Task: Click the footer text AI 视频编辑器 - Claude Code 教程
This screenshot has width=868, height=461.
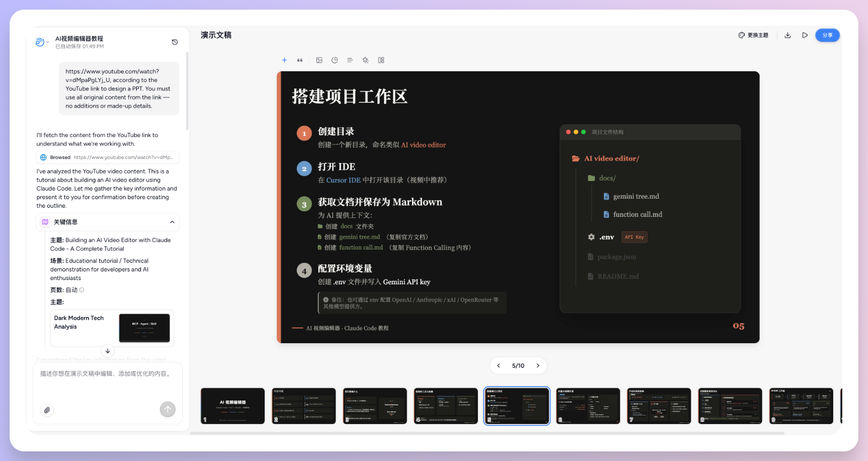Action: [347, 328]
